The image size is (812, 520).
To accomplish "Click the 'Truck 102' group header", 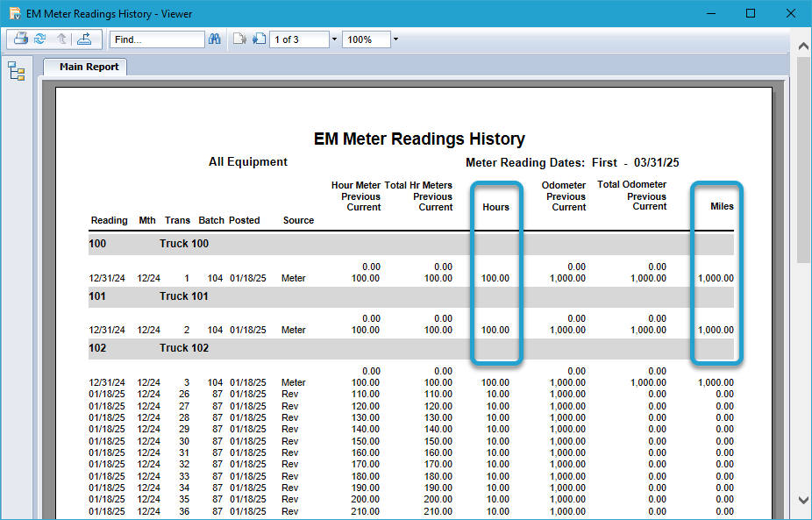I will coord(184,348).
